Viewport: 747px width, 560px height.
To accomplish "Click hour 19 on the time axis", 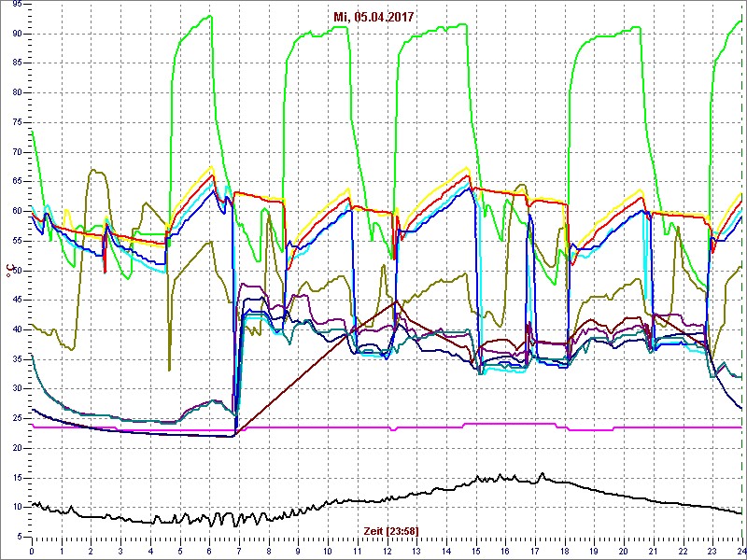I will (x=594, y=549).
